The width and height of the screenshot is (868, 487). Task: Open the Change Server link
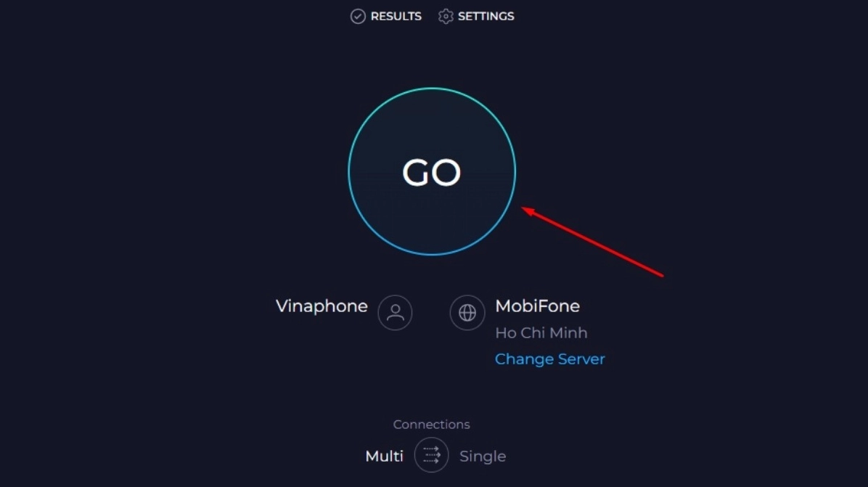549,359
